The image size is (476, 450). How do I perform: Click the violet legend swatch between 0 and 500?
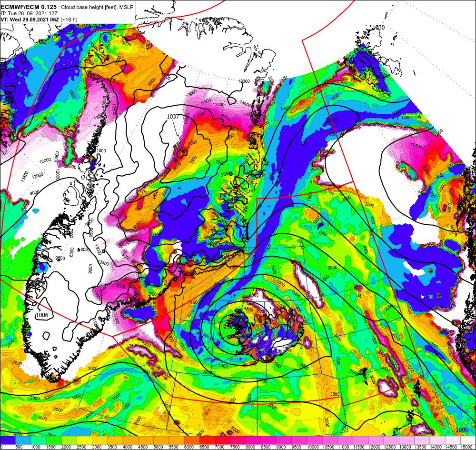(x=8, y=440)
